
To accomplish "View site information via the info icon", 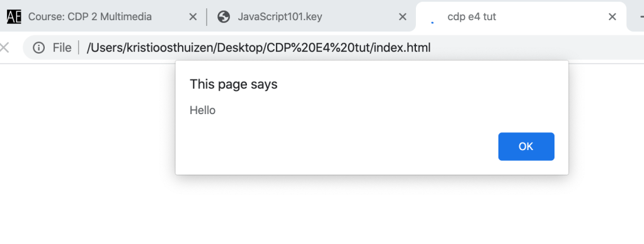I will (38, 48).
